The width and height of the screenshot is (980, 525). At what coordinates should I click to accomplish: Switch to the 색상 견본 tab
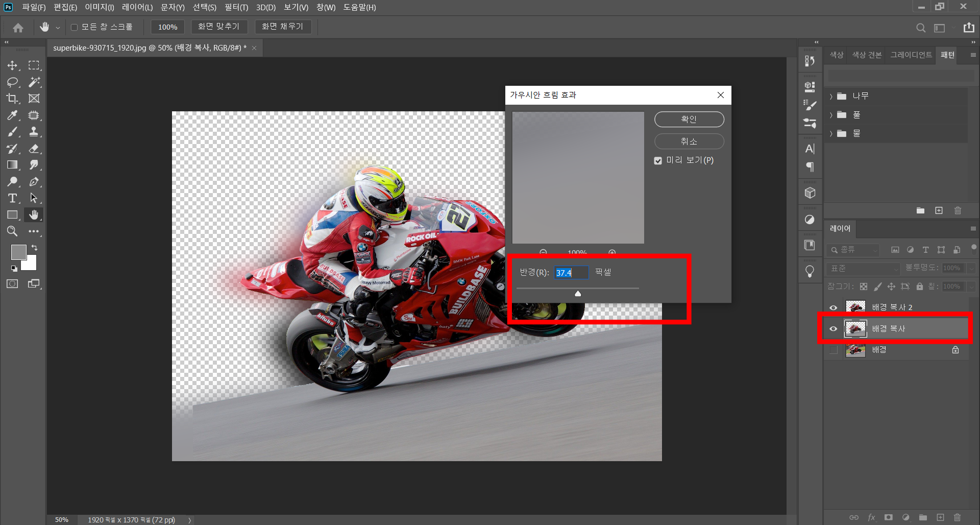(x=867, y=55)
